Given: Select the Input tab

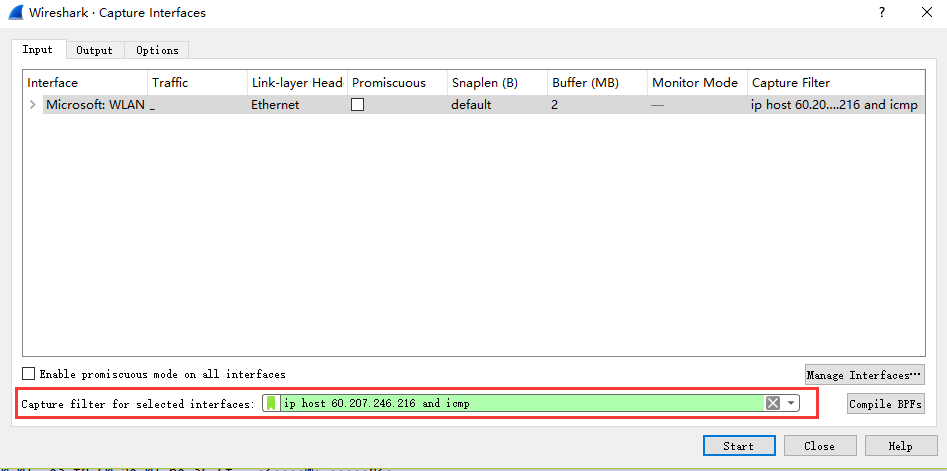Looking at the screenshot, I should pyautogui.click(x=38, y=50).
